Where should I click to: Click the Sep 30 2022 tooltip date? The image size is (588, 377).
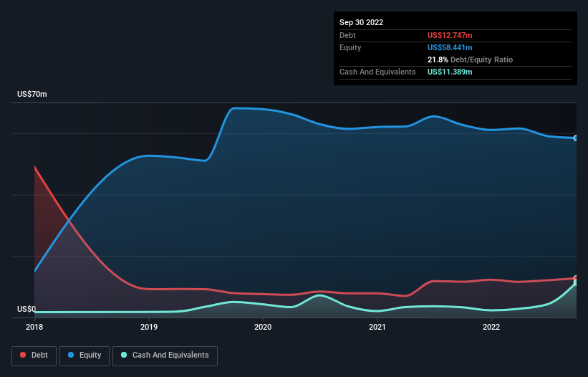click(x=362, y=22)
